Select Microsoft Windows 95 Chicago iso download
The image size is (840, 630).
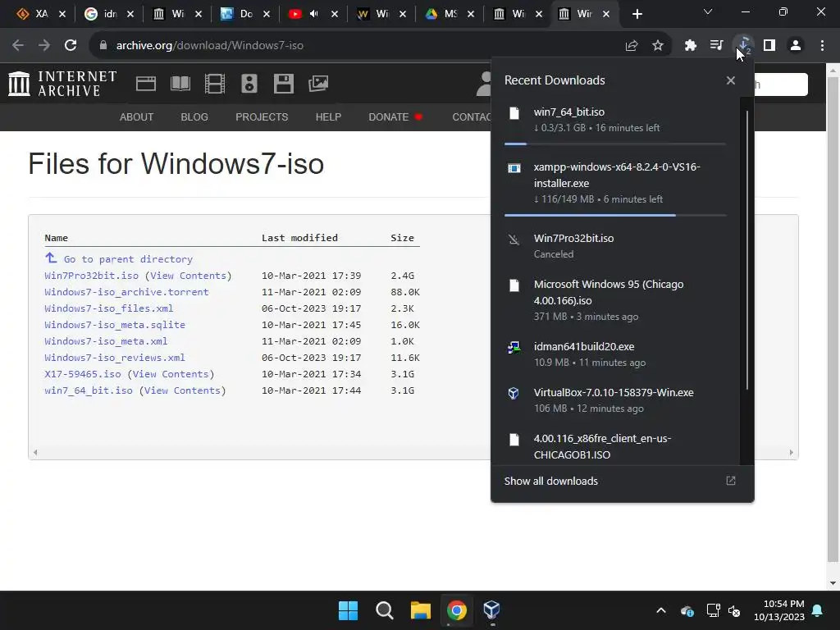point(615,300)
